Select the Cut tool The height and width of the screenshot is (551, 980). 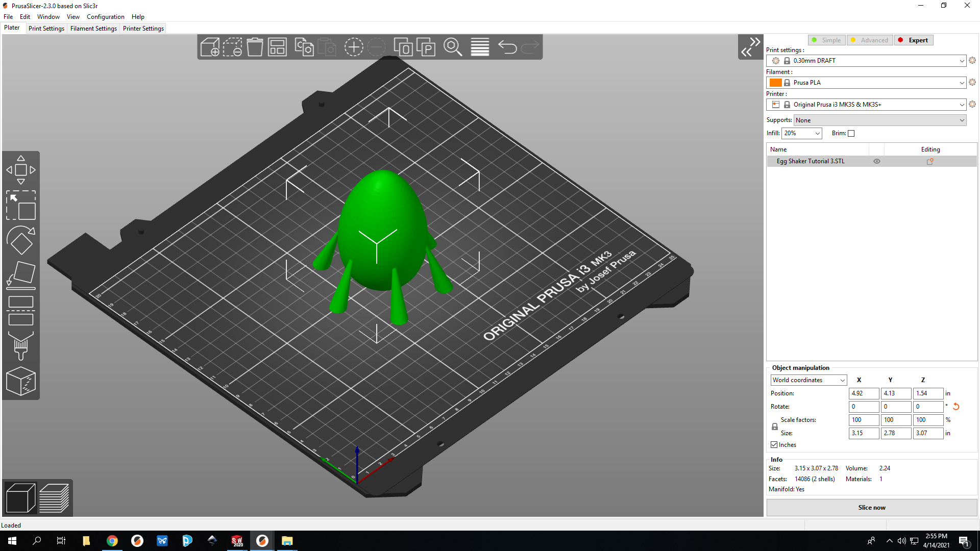click(21, 310)
